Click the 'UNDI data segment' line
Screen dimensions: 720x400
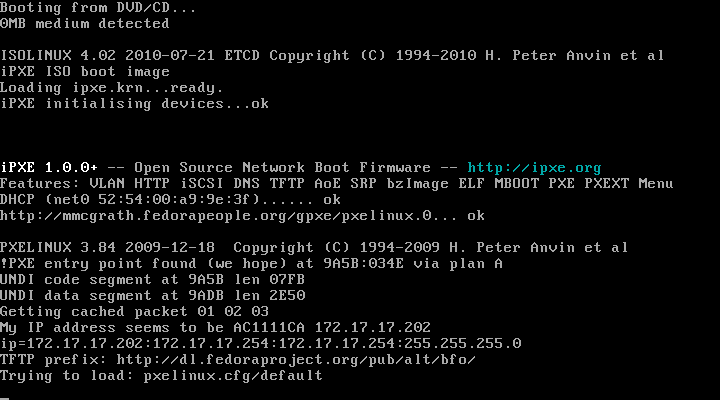[x=152, y=296]
